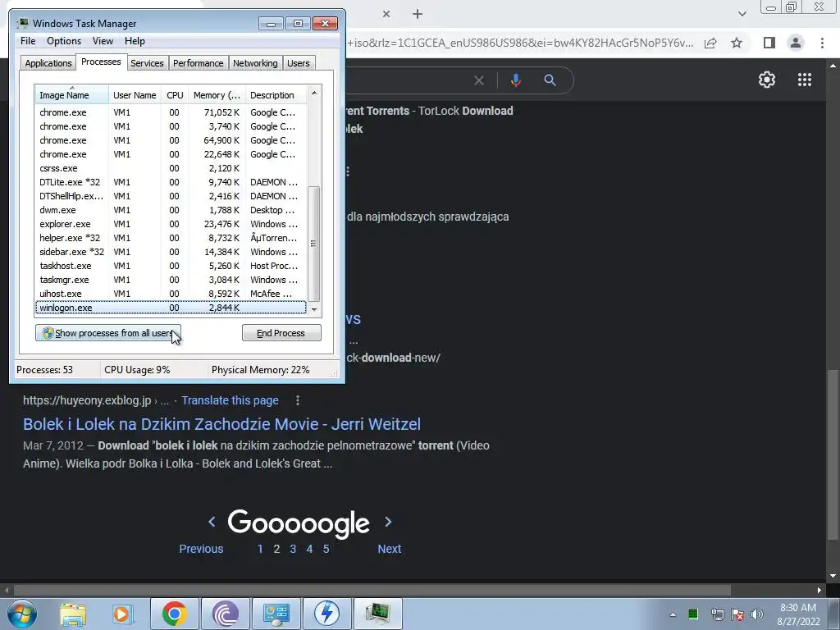Screen dimensions: 840x630
Task: Sort processes by Memory column
Action: pos(217,95)
